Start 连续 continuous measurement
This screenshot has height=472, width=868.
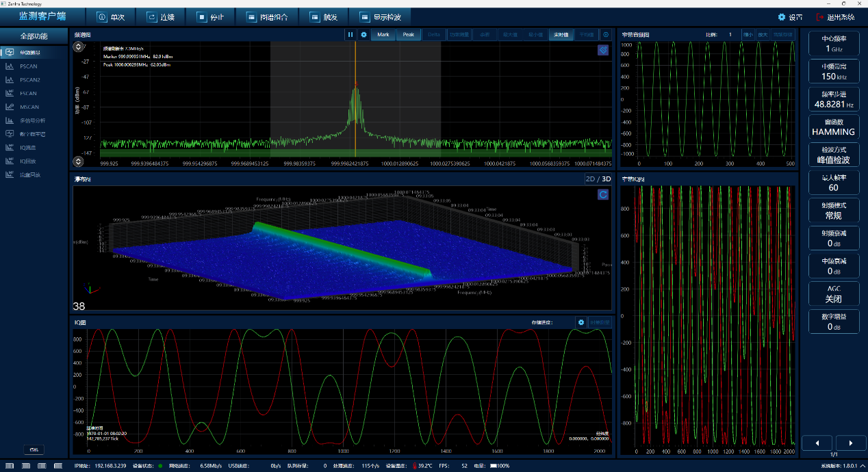[x=159, y=16]
